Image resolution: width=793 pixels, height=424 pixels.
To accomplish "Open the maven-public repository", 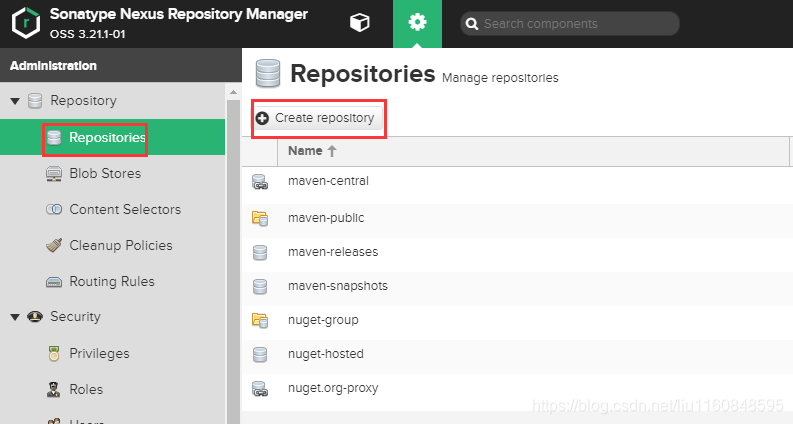I will [x=326, y=218].
